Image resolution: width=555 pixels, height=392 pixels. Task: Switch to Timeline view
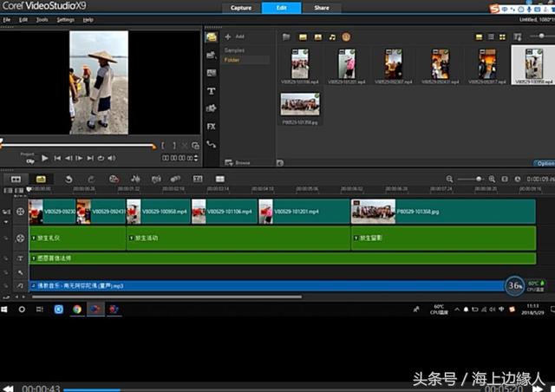click(x=41, y=180)
